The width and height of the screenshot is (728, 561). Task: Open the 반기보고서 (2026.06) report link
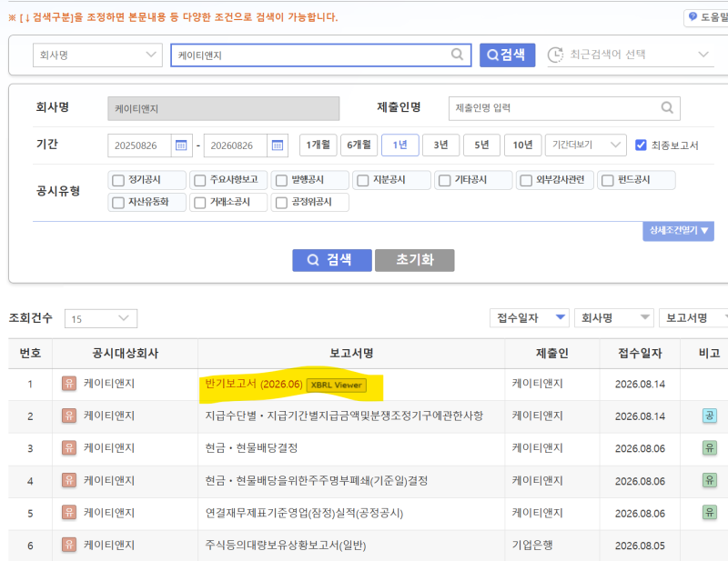click(x=254, y=384)
